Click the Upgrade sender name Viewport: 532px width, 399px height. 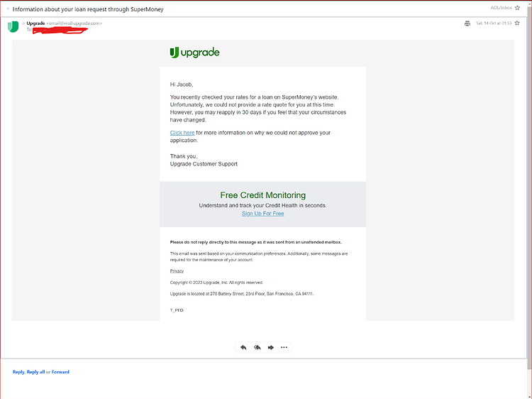[x=35, y=23]
